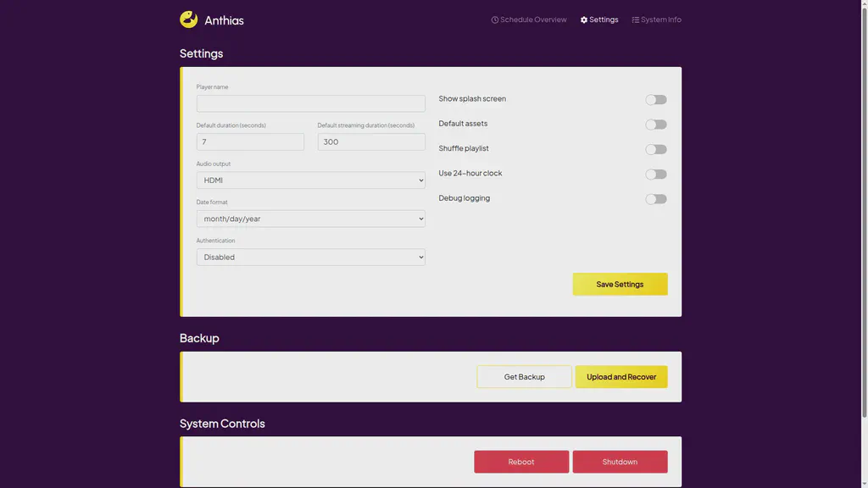
Task: Open the Audio output dropdown
Action: pos(310,180)
